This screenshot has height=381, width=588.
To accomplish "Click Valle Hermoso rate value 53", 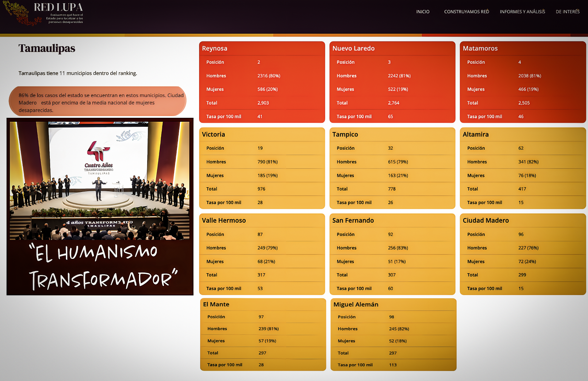I will (260, 289).
